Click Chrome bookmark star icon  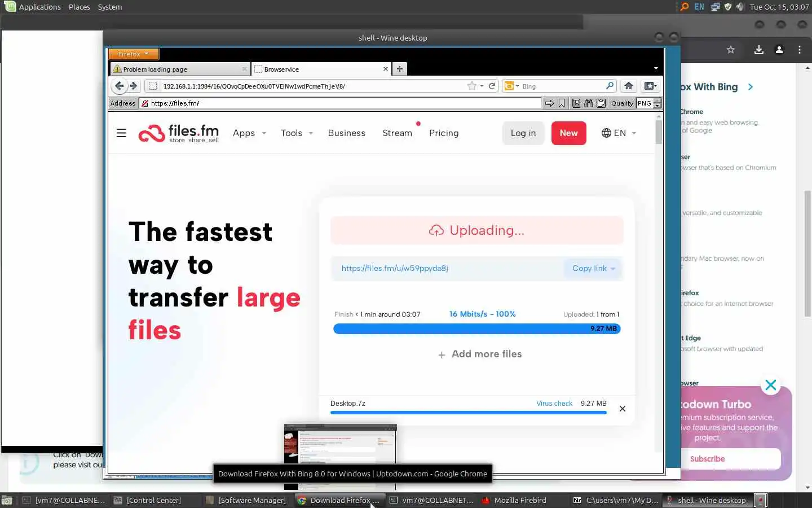coord(731,50)
